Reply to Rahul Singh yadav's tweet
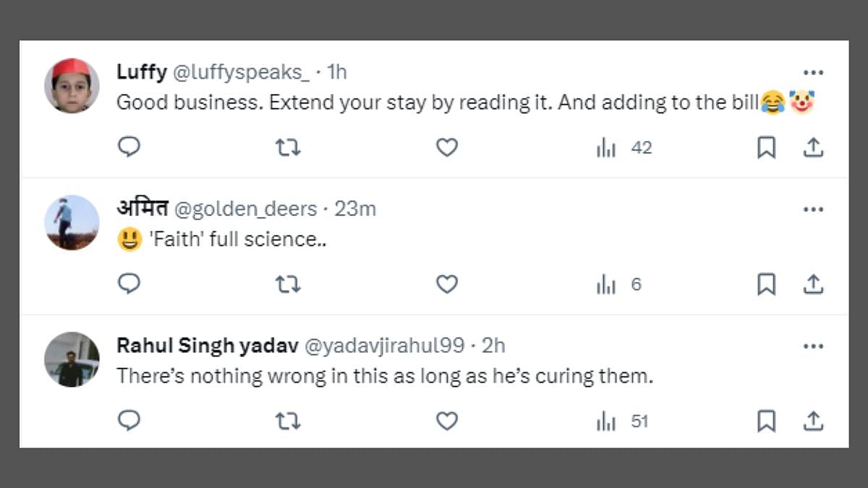This screenshot has width=868, height=488. (129, 421)
